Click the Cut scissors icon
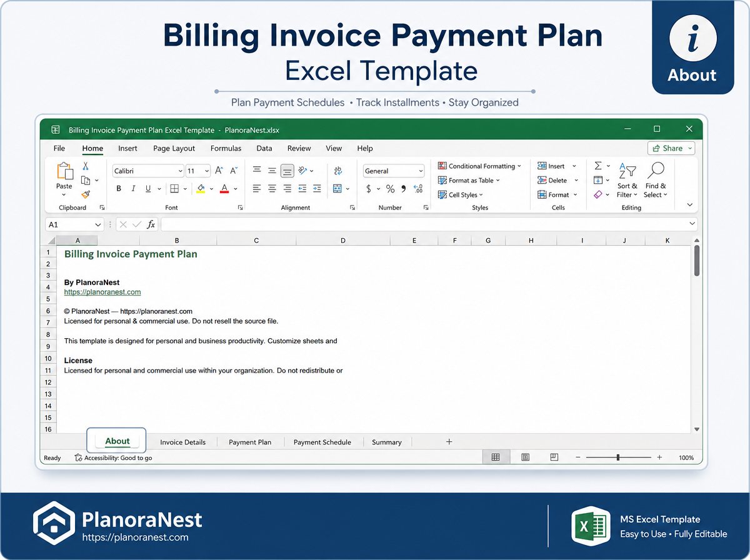Viewport: 750px width, 560px height. (86, 166)
